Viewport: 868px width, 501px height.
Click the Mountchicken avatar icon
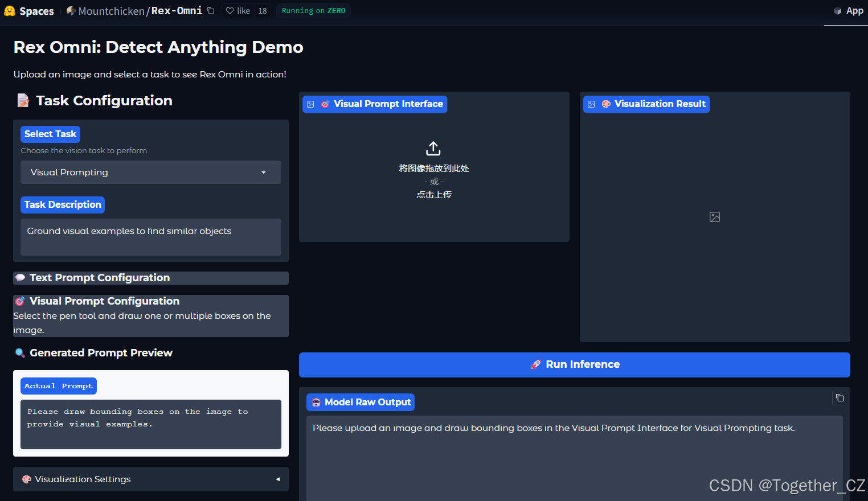pyautogui.click(x=71, y=11)
